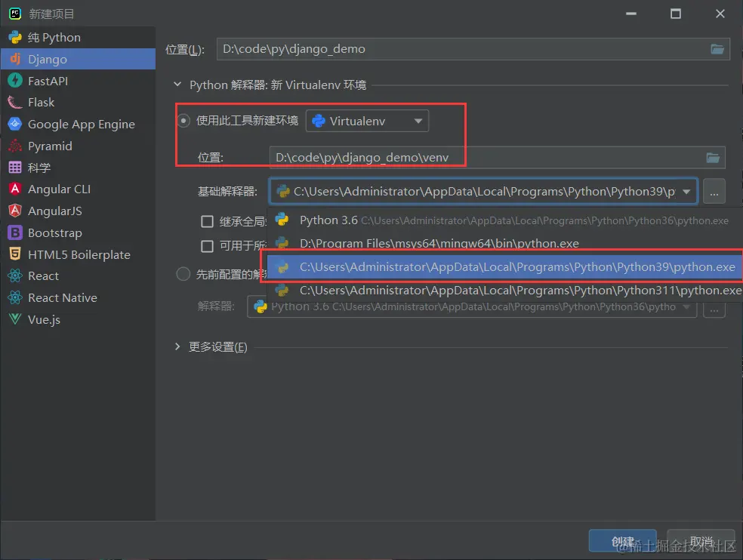Screen dimensions: 743x560
Task: Click the Bootstrap B icon
Action: [15, 232]
